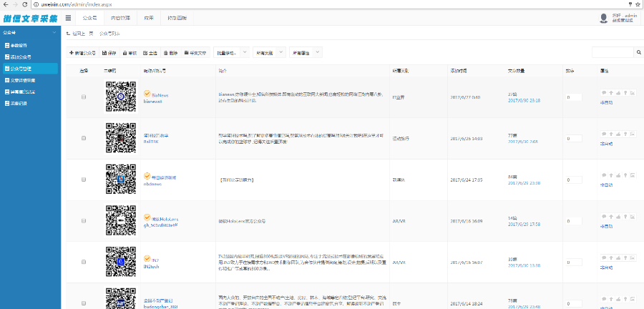
Task: Click comment icon in BiaNews row
Action: (604, 93)
